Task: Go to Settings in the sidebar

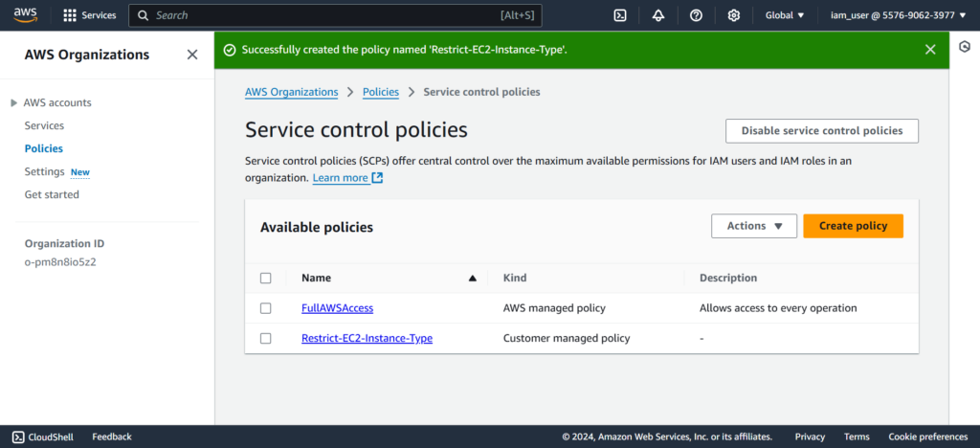Action: (44, 171)
